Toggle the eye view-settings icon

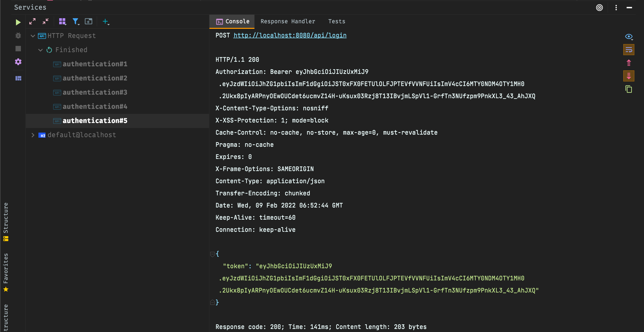[x=629, y=37]
